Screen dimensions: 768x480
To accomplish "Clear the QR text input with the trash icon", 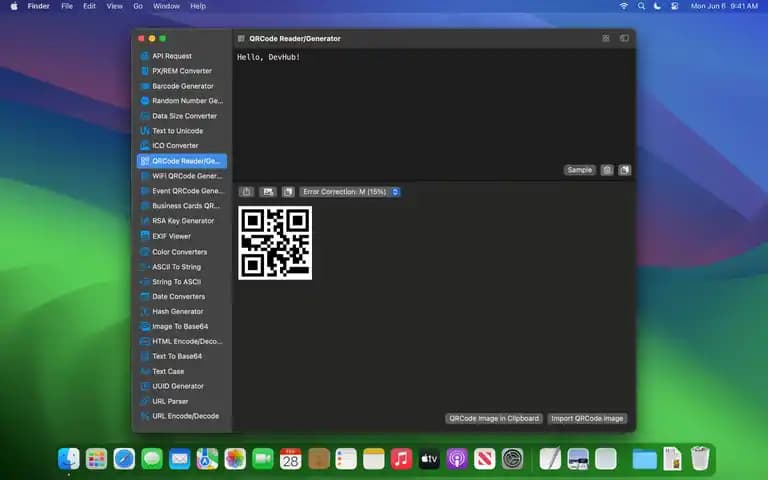I will click(x=607, y=170).
